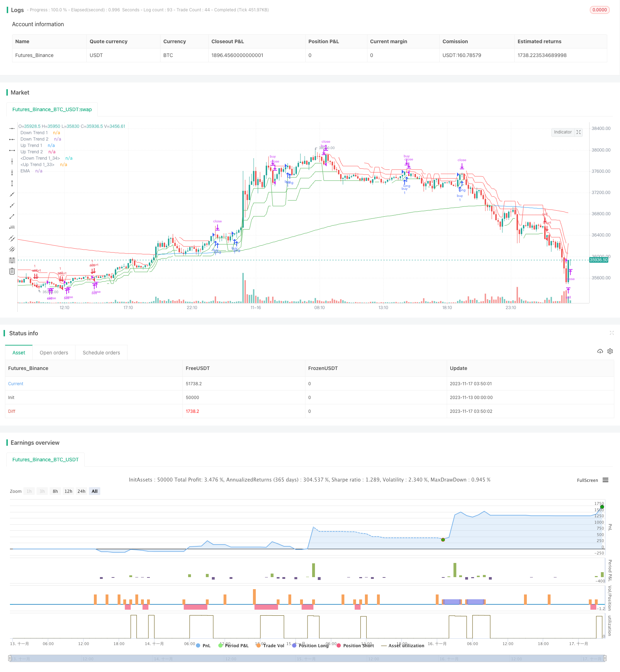Click the right handle of the range navigator
This screenshot has height=672, width=620.
click(x=605, y=659)
